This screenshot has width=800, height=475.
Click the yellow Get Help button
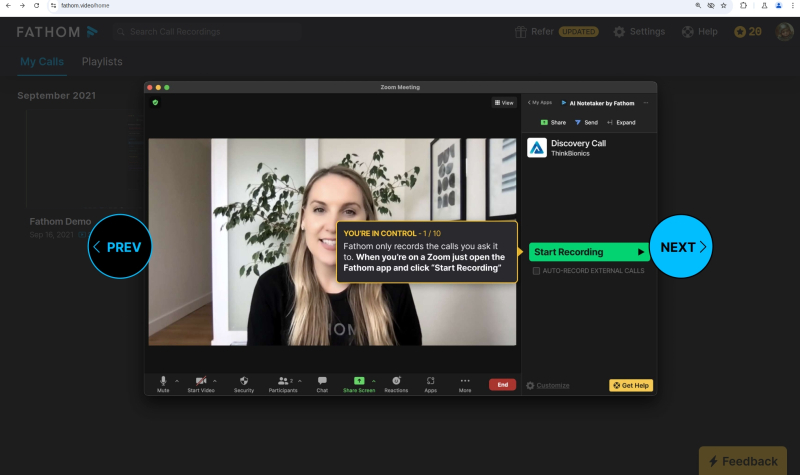pyautogui.click(x=631, y=385)
